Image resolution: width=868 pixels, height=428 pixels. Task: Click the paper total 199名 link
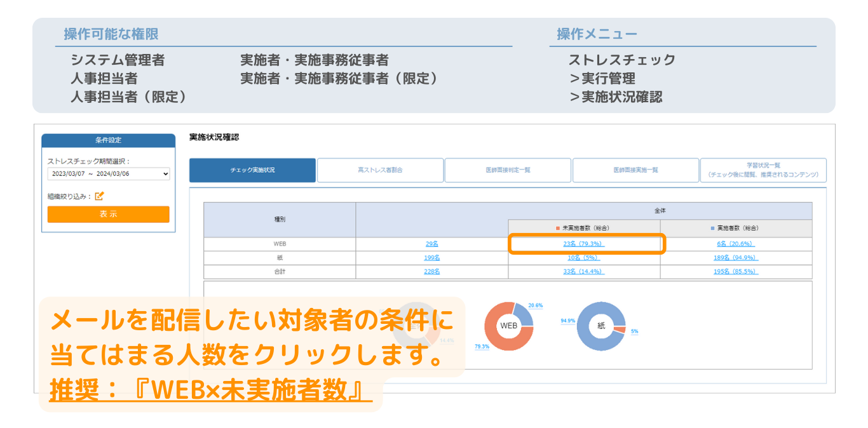coord(432,258)
